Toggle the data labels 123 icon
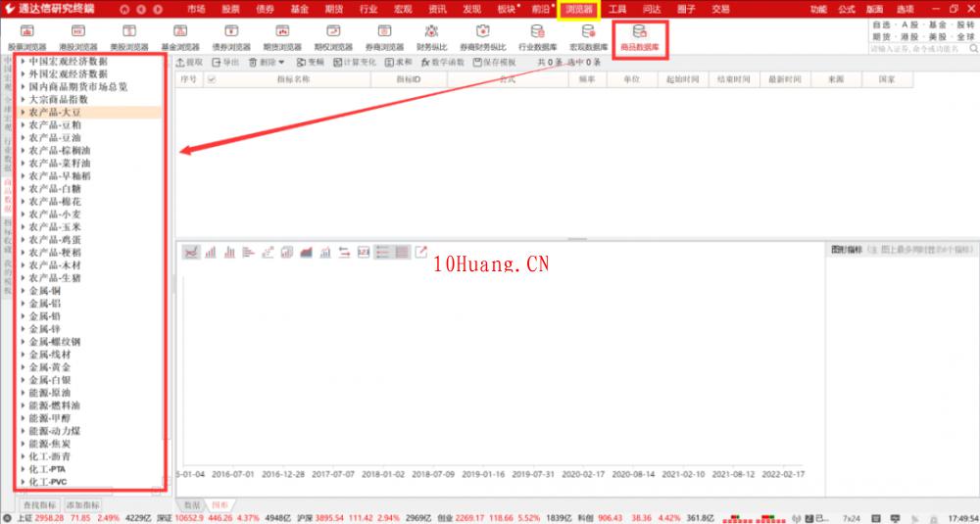Screen dimensions: 980x524 click(364, 253)
